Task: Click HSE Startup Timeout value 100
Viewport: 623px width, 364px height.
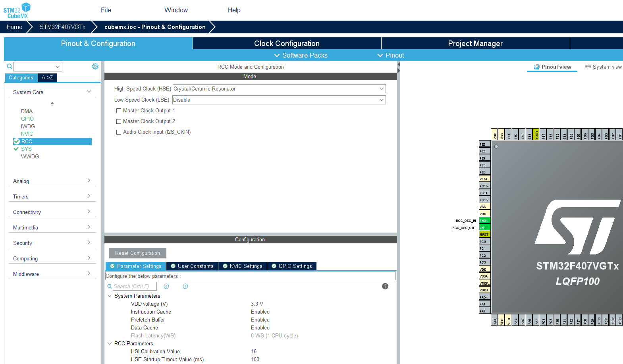Action: (255, 360)
